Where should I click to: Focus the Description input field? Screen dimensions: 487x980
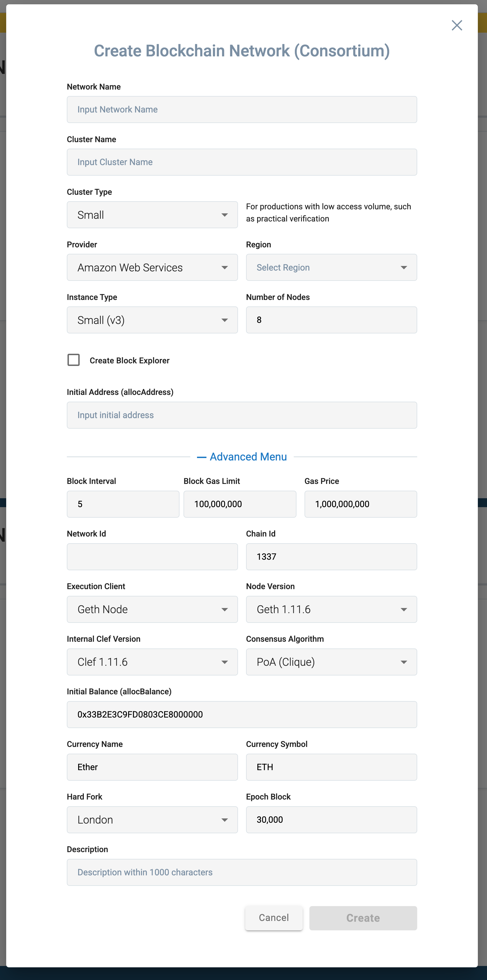(x=242, y=872)
